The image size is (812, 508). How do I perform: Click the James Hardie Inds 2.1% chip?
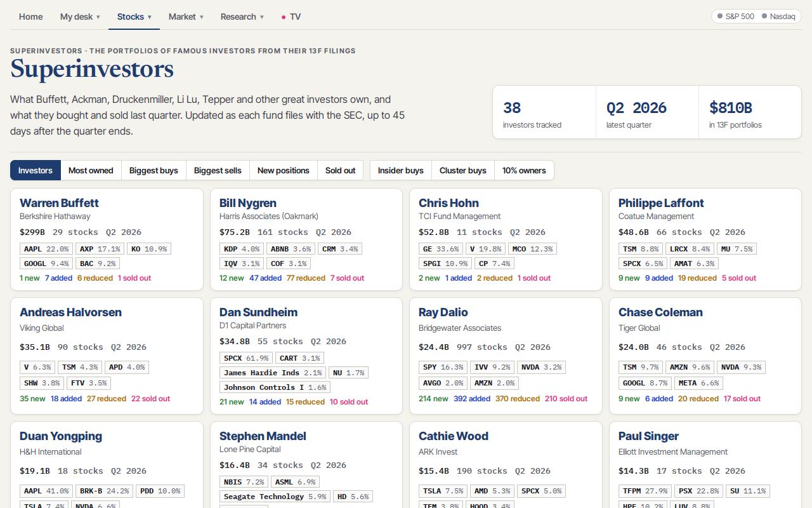273,373
